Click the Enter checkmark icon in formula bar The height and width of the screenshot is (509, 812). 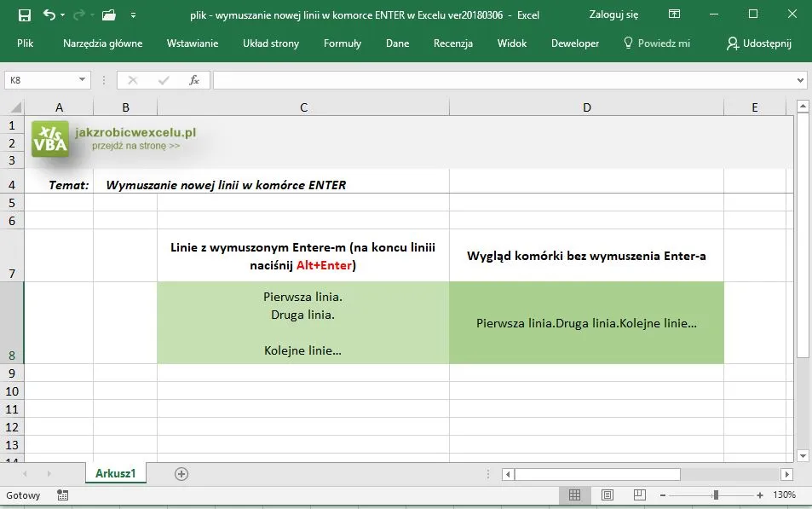[164, 80]
